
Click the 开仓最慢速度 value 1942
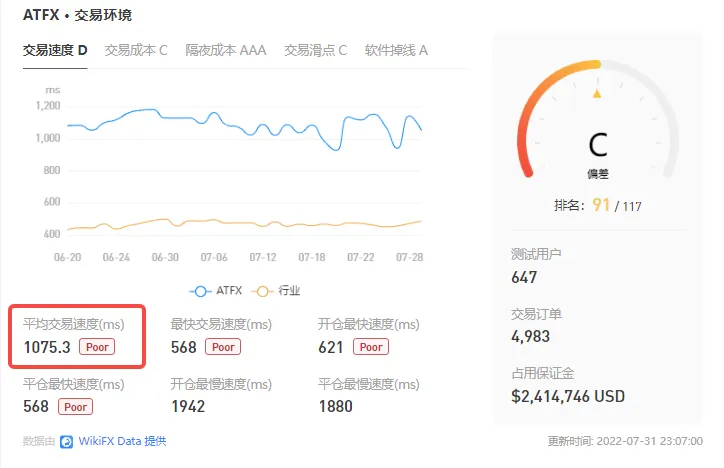[188, 407]
